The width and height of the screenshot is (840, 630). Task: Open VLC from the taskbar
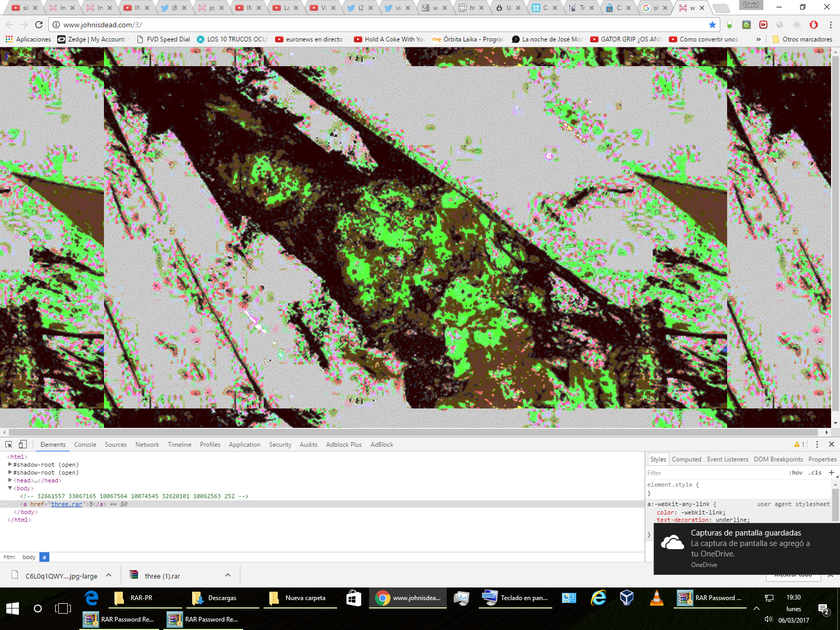[x=656, y=598]
